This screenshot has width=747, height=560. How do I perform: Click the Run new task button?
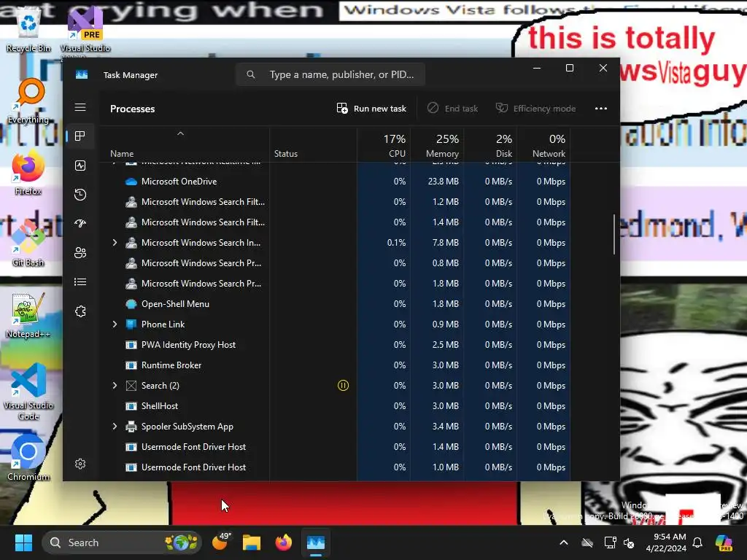click(x=371, y=109)
